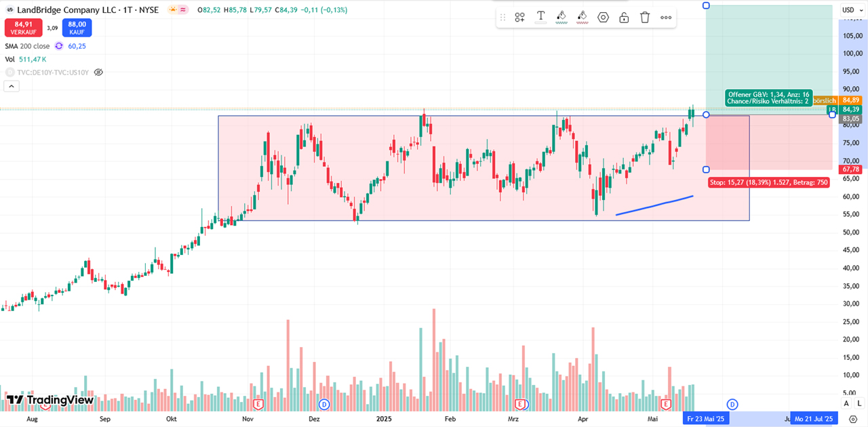Screen dimensions: 868x427
Task: Open text settings in drawing toolbar
Action: click(541, 17)
